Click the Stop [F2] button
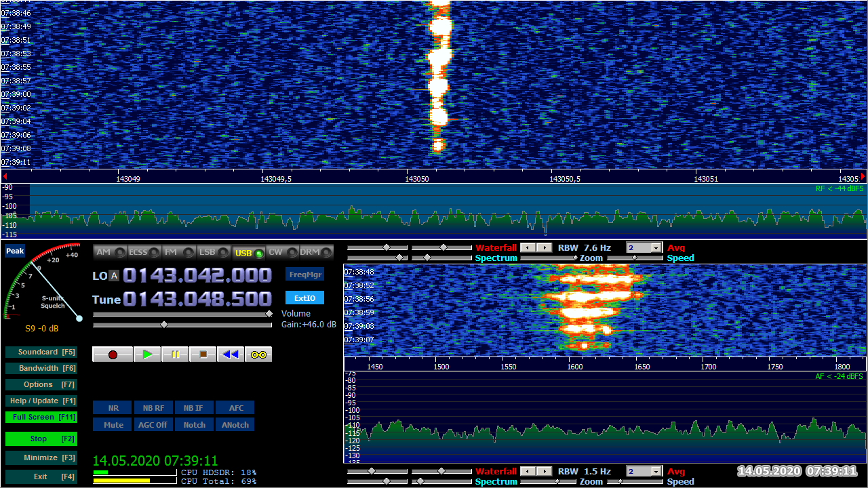The image size is (868, 488). pos(41,439)
